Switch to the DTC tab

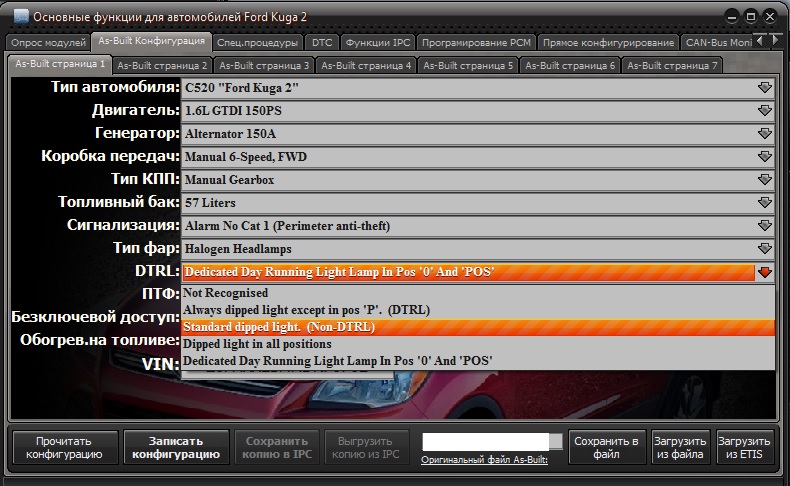pos(321,43)
